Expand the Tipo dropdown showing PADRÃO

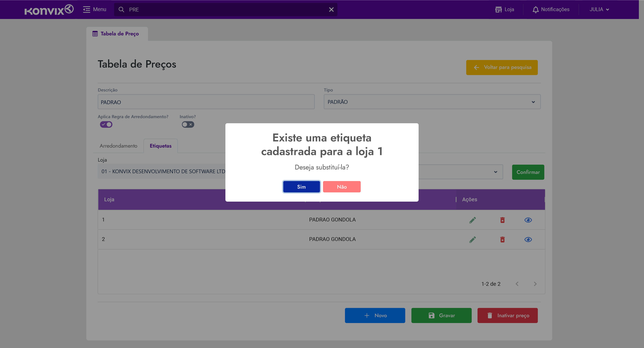[432, 102]
